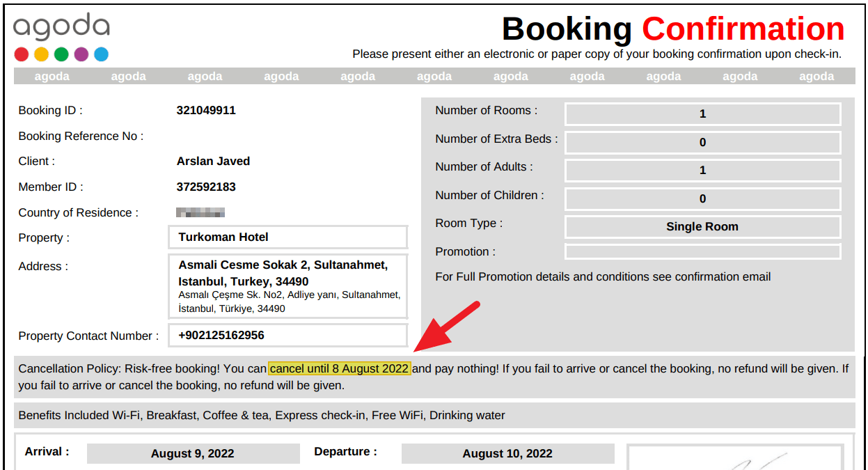Image resolution: width=868 pixels, height=470 pixels.
Task: Click the Number of Children value box
Action: click(702, 198)
